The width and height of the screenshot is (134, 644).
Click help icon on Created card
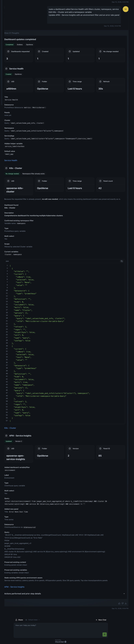point(39,52)
